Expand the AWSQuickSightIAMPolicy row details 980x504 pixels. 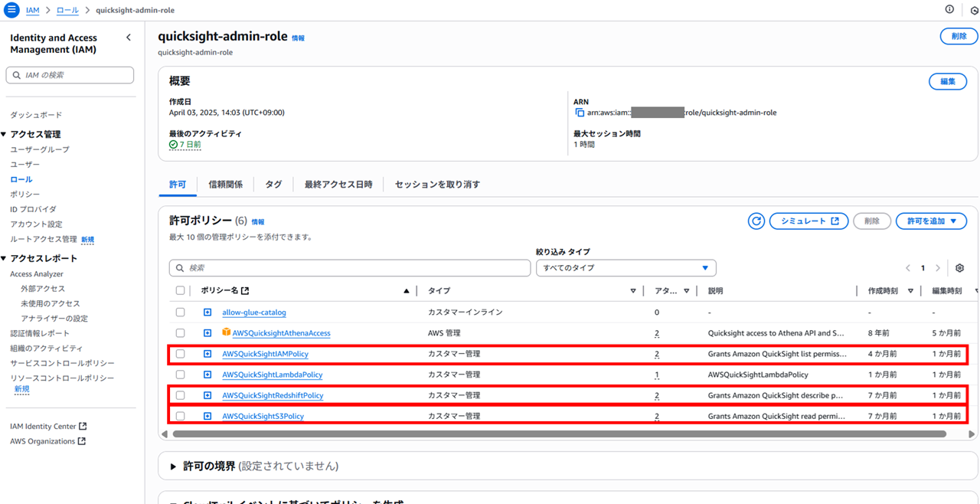click(207, 354)
